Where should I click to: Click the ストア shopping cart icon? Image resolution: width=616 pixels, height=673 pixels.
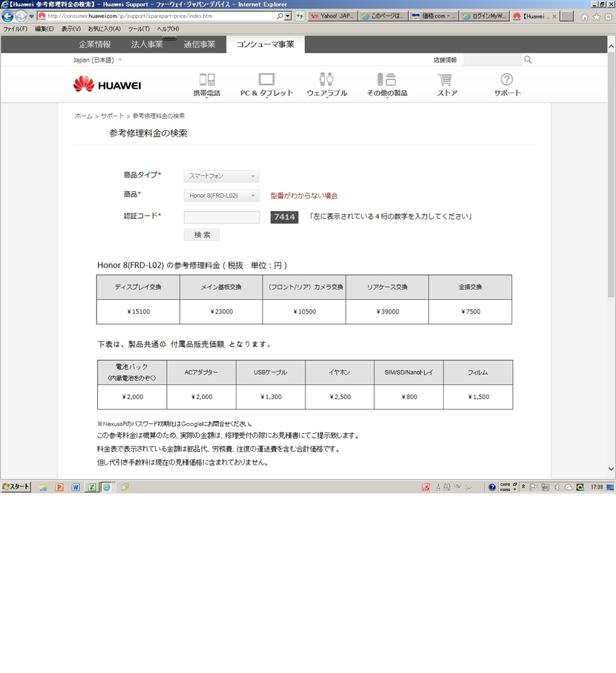[445, 80]
